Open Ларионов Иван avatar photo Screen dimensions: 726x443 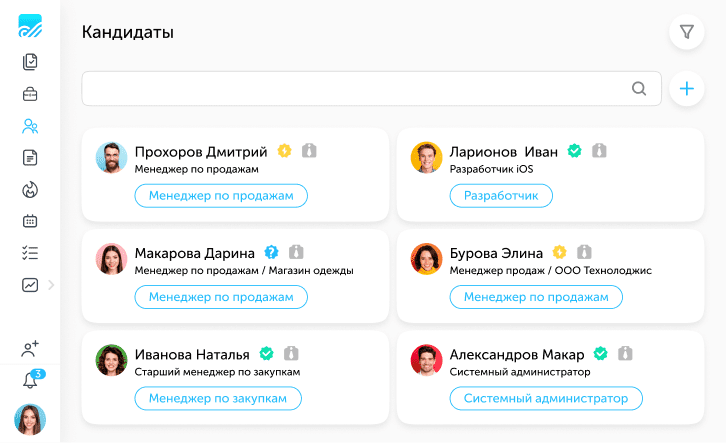pos(426,157)
